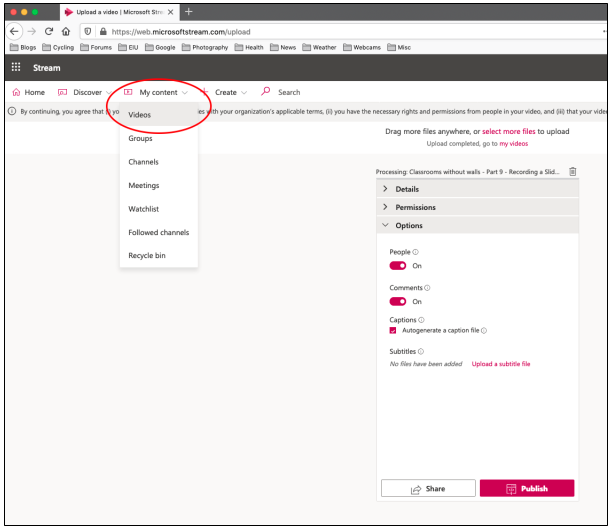The image size is (611, 530).
Task: Click the Upload a subtitle file link
Action: pyautogui.click(x=501, y=364)
